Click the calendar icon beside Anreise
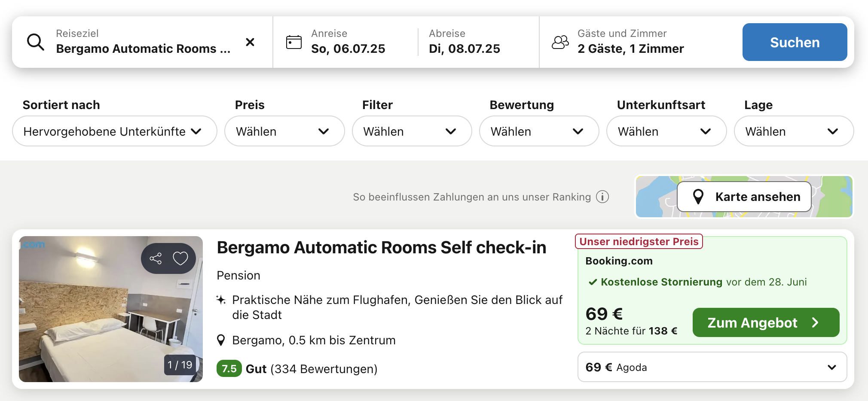Viewport: 868px width, 401px height. [x=294, y=42]
